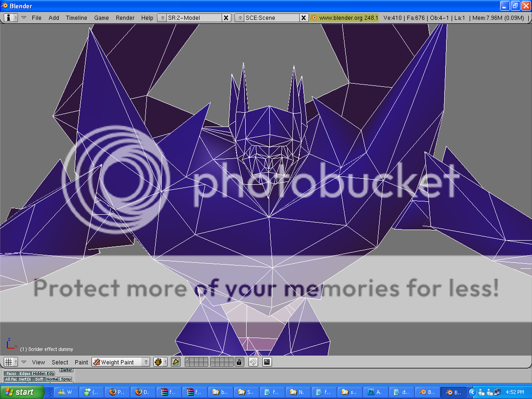Click the painting mask face-select icon

coord(176,362)
